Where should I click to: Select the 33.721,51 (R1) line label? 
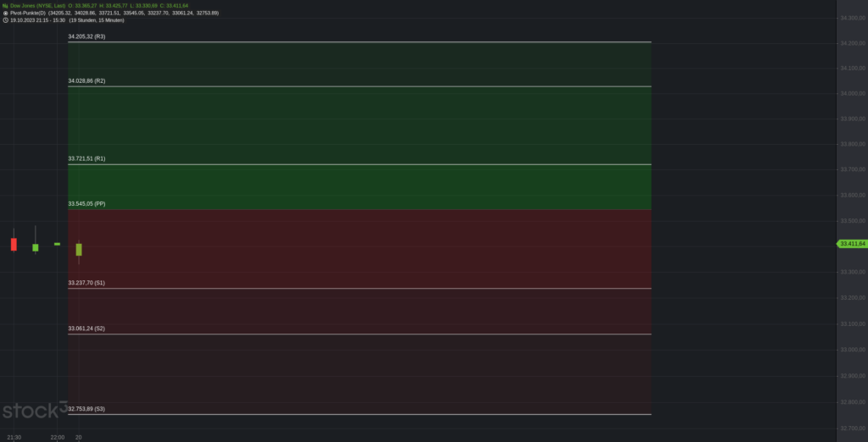pos(86,159)
